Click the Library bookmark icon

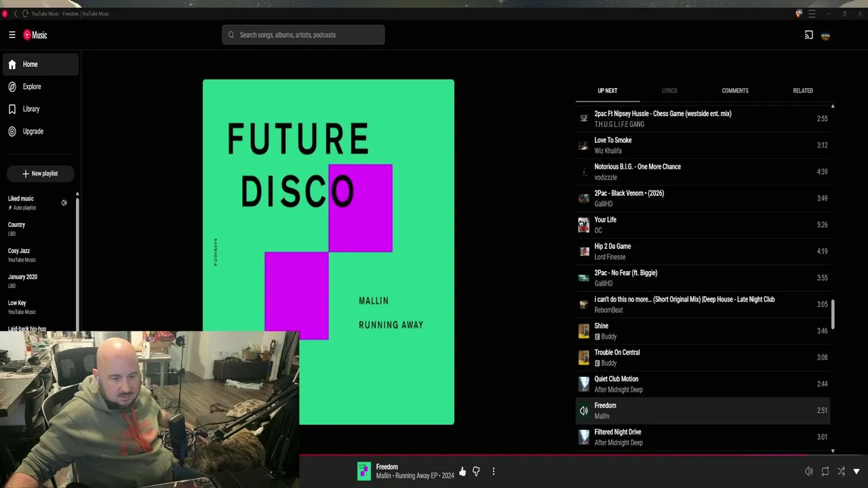pos(12,109)
